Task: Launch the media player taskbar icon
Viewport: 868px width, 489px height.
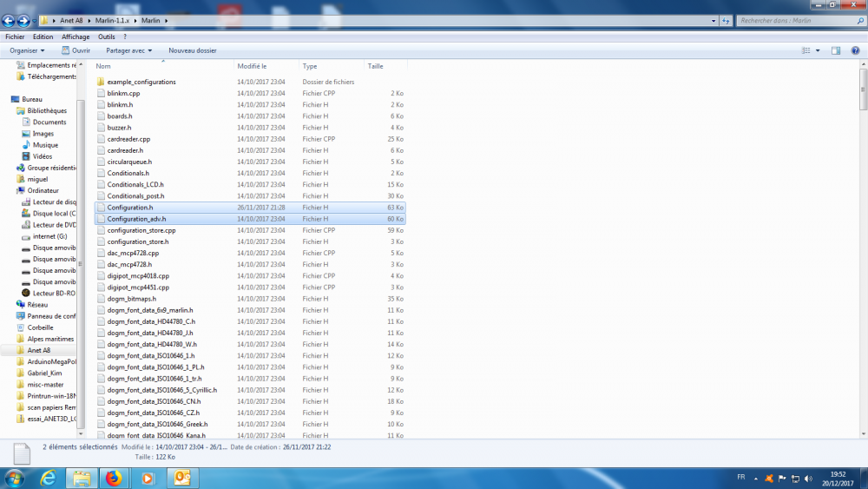Action: point(148,478)
